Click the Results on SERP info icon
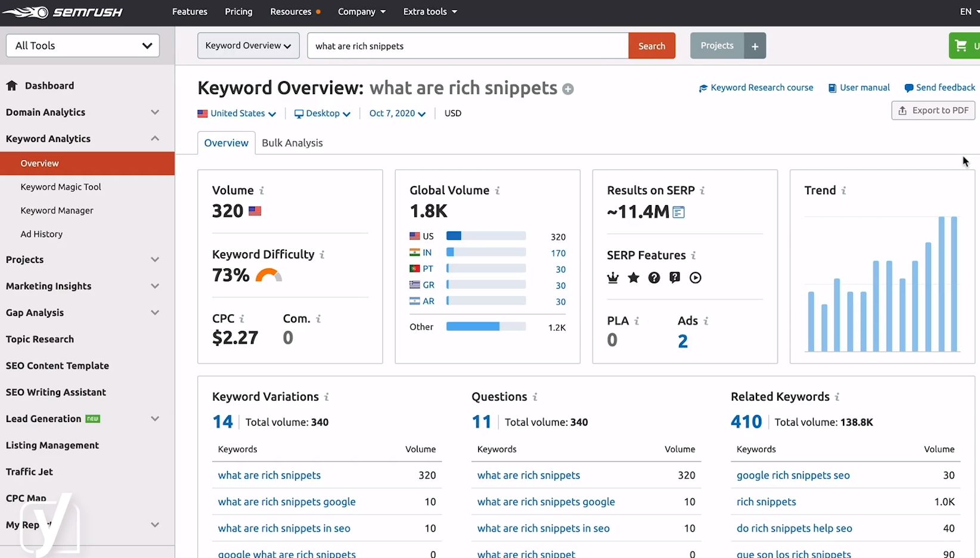Screen dimensions: 980x558 click(702, 191)
